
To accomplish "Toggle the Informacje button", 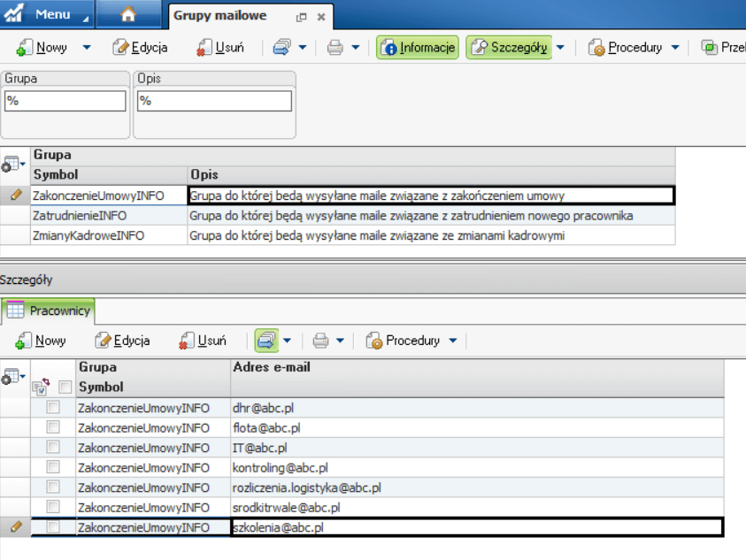I will point(418,48).
